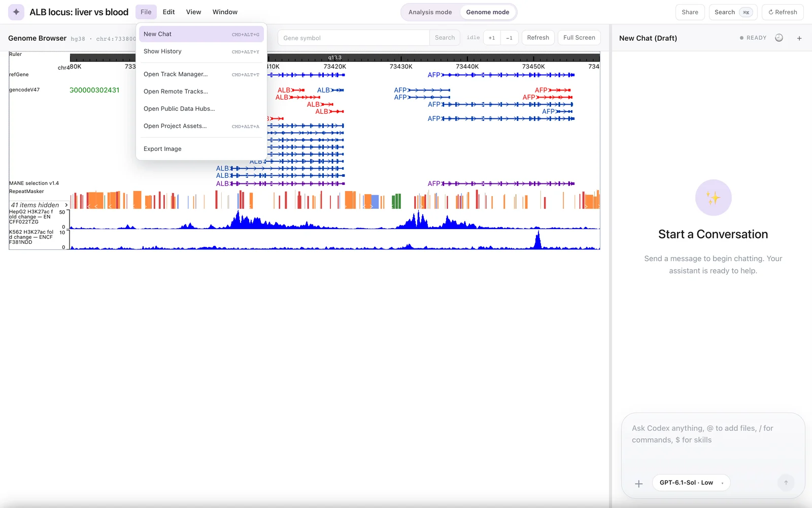812x508 pixels.
Task: Click the top-right Refresh button
Action: 783,12
